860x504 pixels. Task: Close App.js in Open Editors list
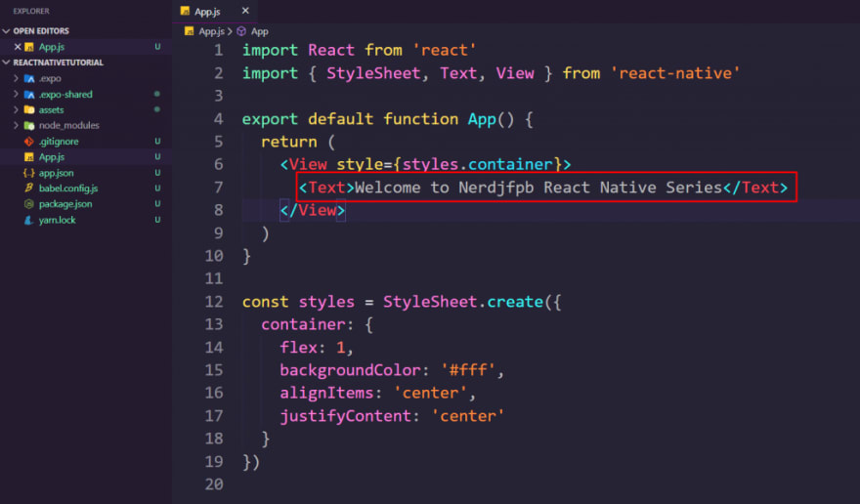[18, 47]
